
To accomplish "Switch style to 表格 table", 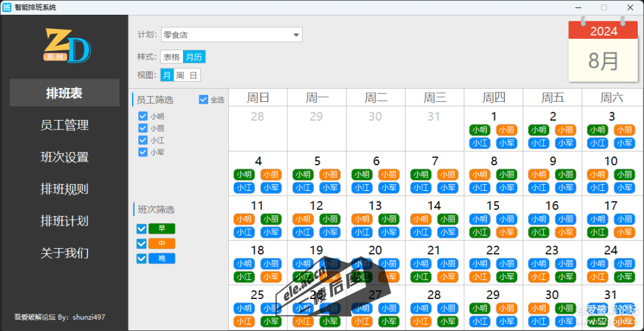I will pyautogui.click(x=172, y=57).
